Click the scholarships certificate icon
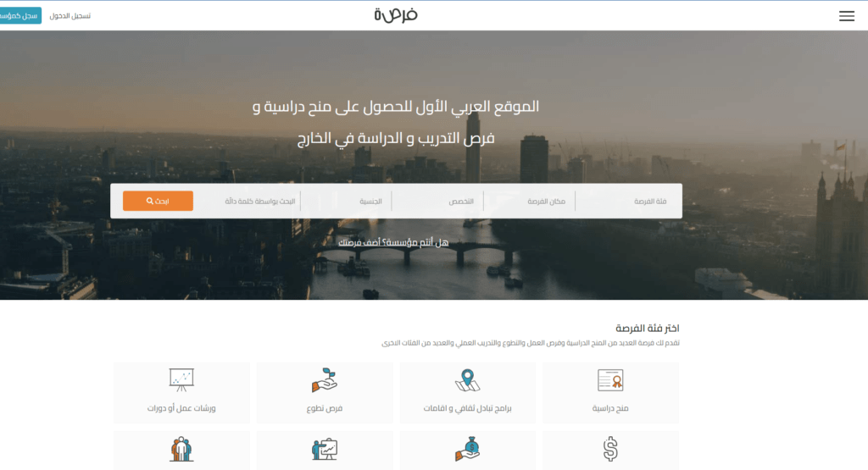The image size is (868, 470). [610, 382]
